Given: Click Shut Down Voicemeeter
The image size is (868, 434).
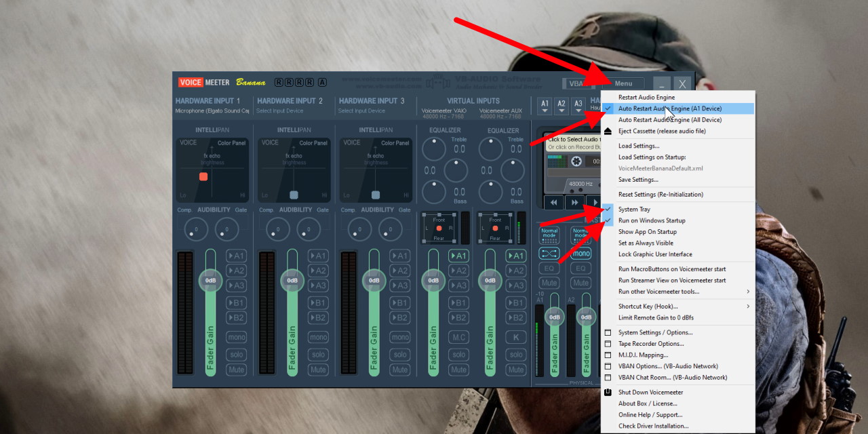Looking at the screenshot, I should [x=650, y=392].
